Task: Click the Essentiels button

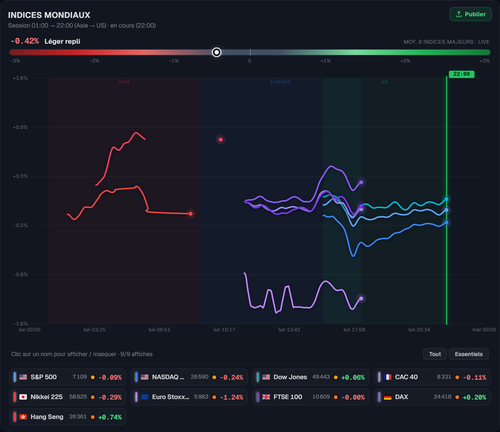Action: pos(469,354)
